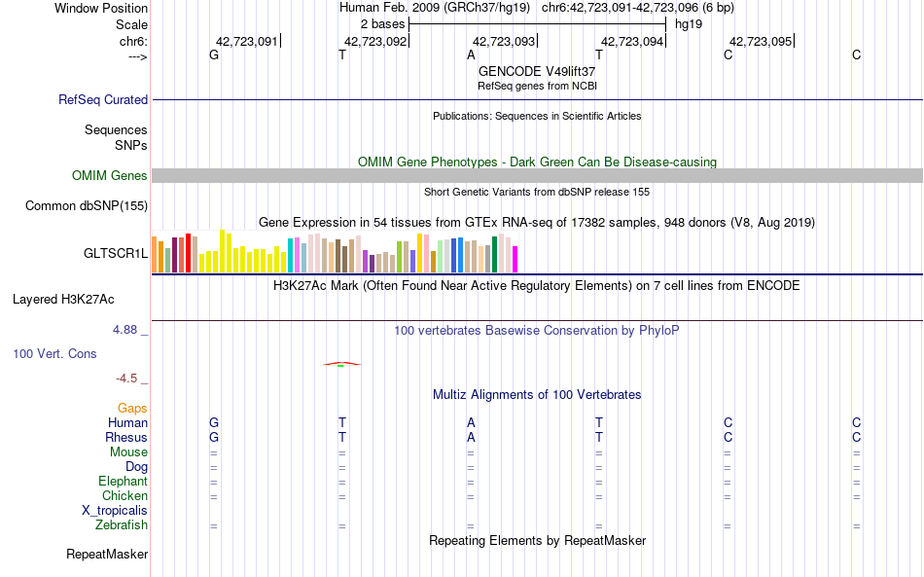Open the Common dbSNP(155) track label
924x577 pixels.
tap(86, 205)
